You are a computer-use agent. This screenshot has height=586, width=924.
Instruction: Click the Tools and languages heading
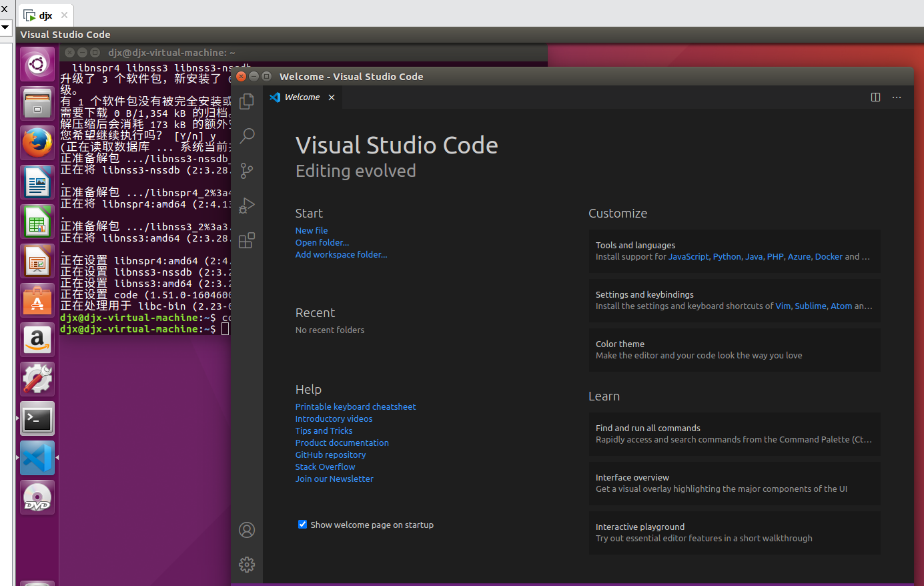(x=635, y=245)
